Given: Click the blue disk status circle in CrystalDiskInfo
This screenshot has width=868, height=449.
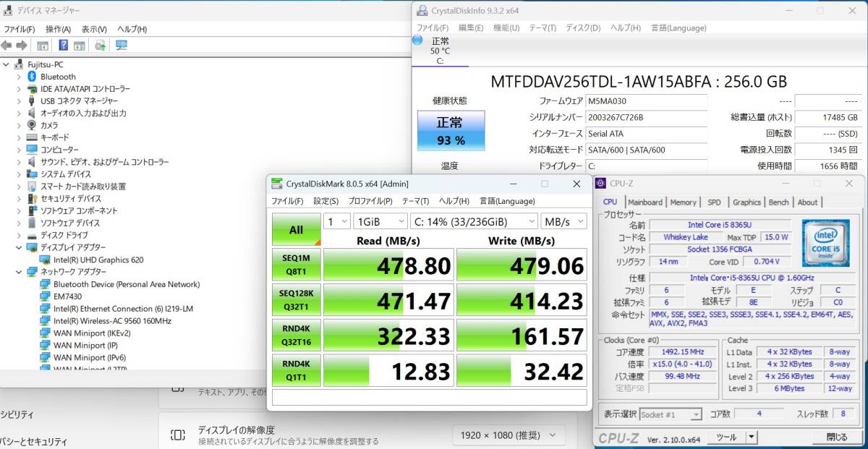Looking at the screenshot, I should pyautogui.click(x=417, y=40).
